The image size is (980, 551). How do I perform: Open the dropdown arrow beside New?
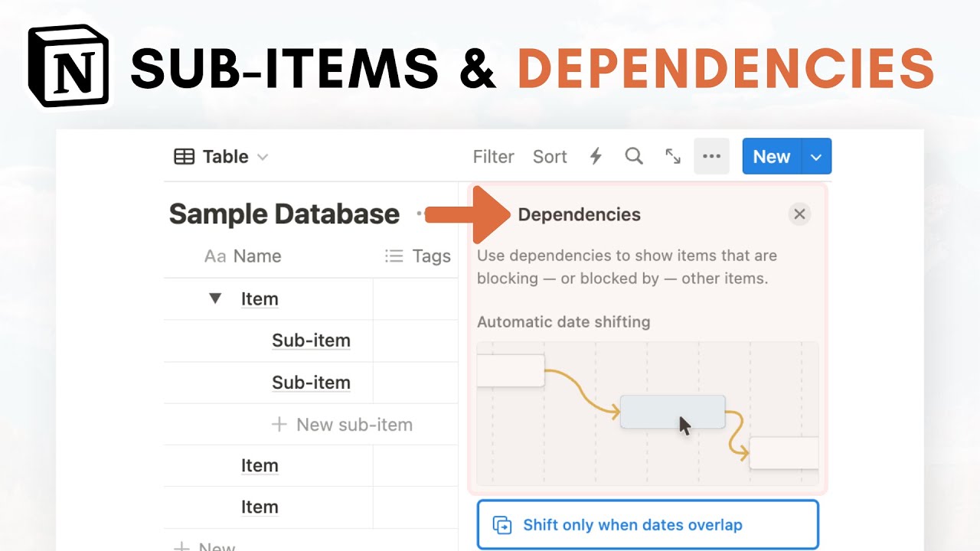point(816,157)
